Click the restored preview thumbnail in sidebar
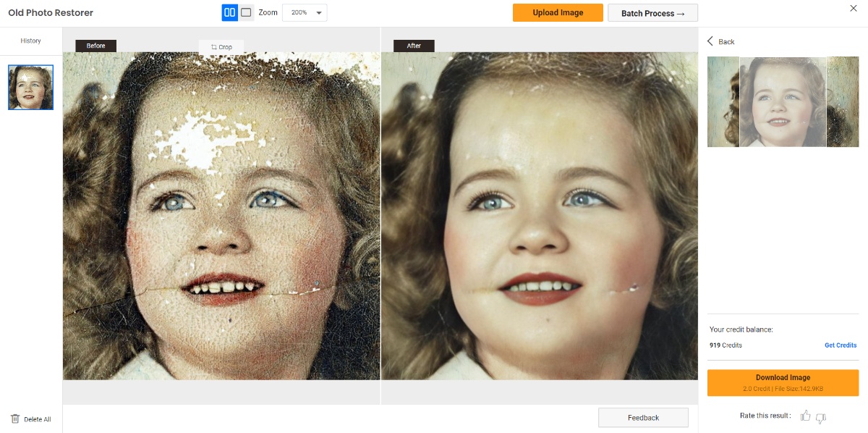This screenshot has width=868, height=433. [783, 102]
